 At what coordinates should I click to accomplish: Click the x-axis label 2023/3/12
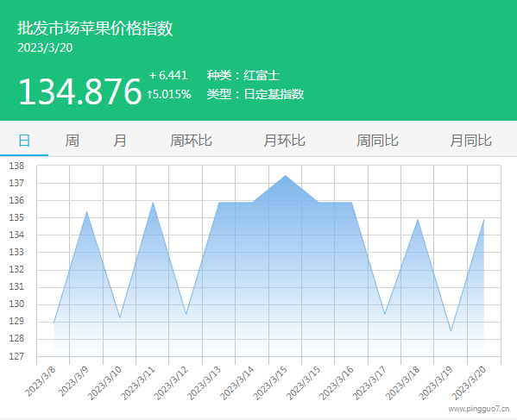tap(171, 383)
